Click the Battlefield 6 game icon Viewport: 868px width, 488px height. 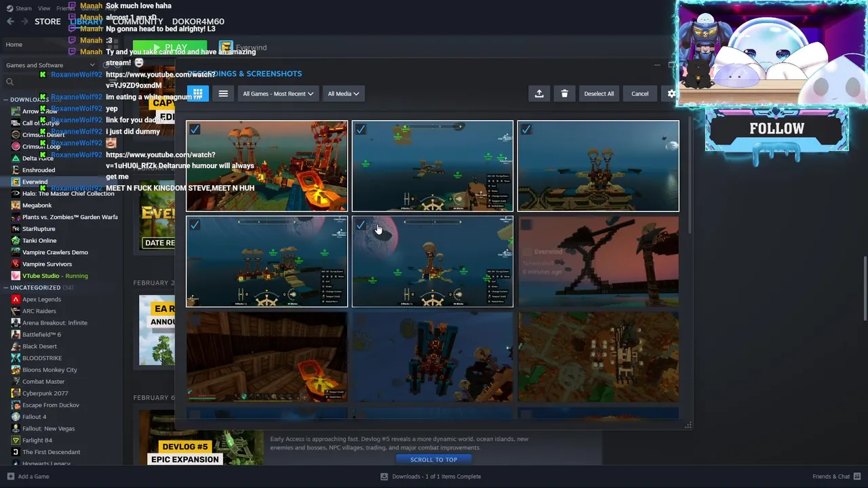coord(16,335)
